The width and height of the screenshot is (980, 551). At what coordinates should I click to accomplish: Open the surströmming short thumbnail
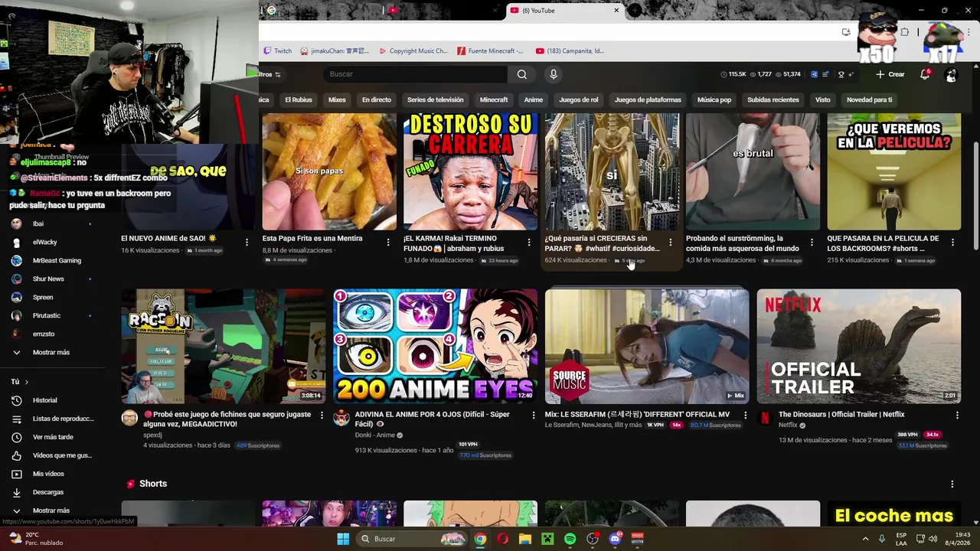tap(753, 171)
